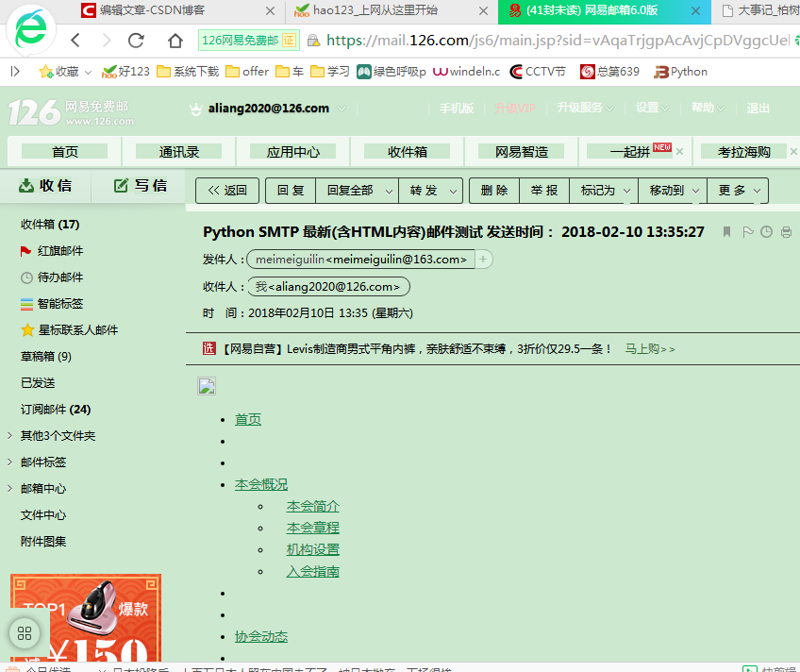800x672 pixels.
Task: Click 删除 button
Action: click(x=494, y=191)
